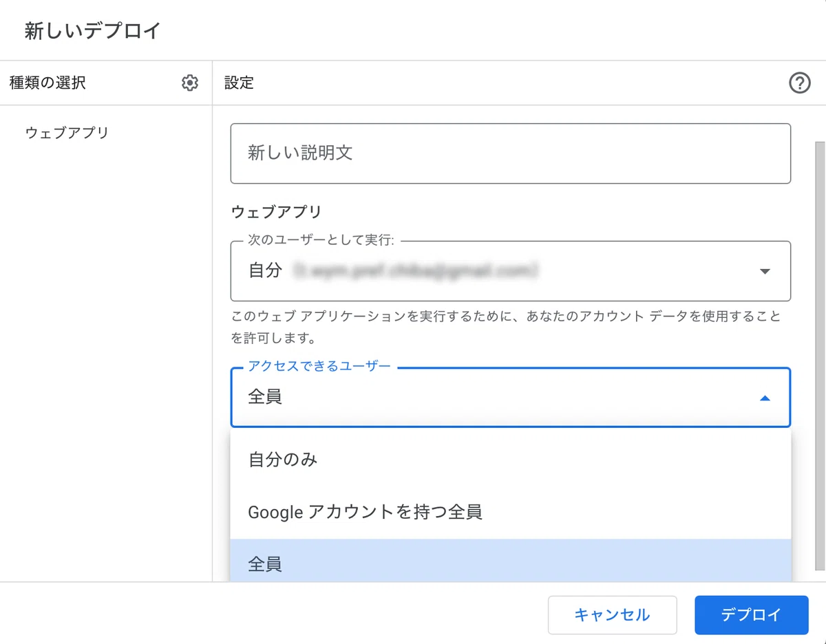Collapse the アクセスできるユーザー dropdown
Screen dimensions: 826x644
coord(510,398)
